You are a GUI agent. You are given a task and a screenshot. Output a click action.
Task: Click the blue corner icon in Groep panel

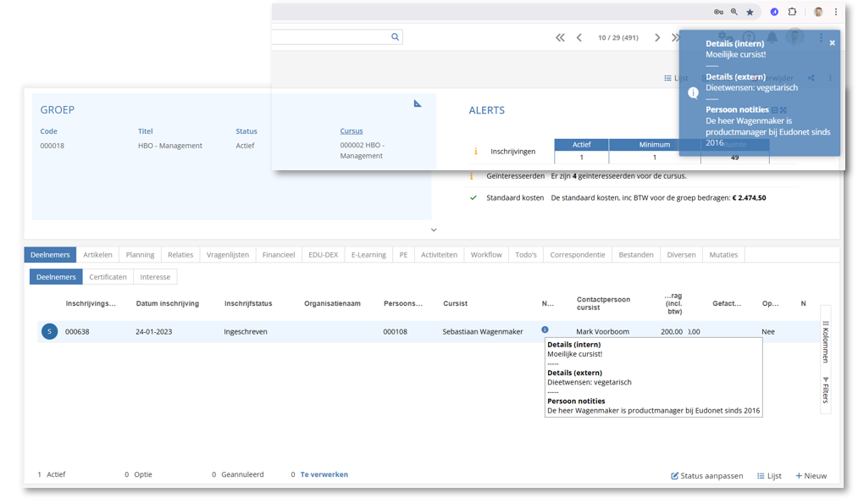[x=418, y=103]
